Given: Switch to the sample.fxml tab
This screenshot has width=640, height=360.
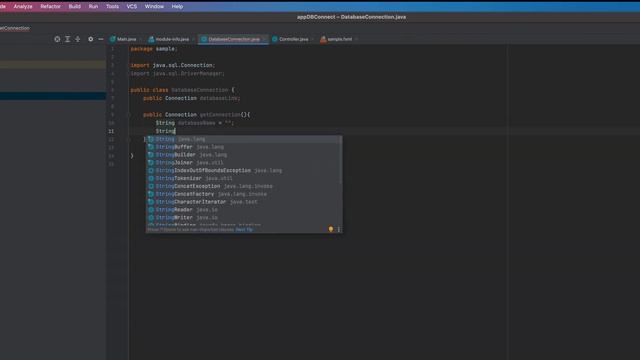Looking at the screenshot, I should coord(340,39).
